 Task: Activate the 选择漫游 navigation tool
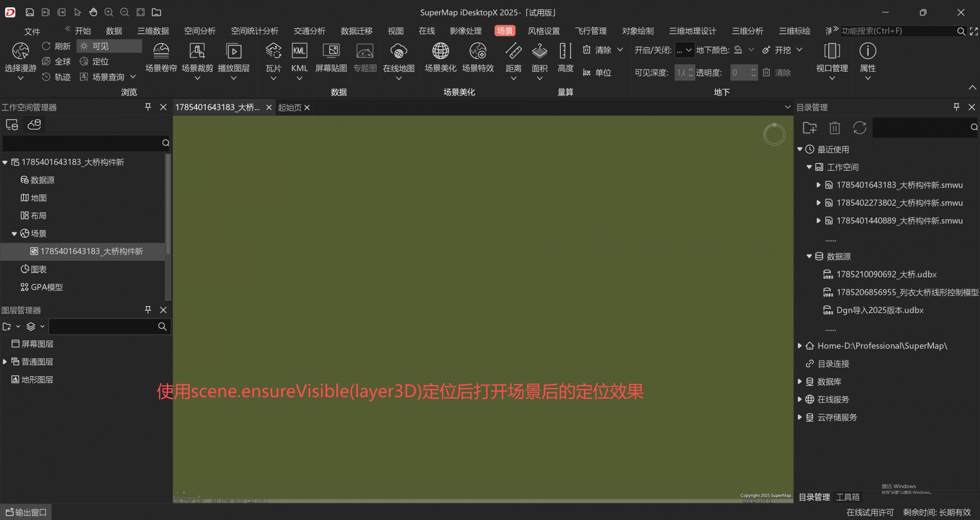[21, 62]
